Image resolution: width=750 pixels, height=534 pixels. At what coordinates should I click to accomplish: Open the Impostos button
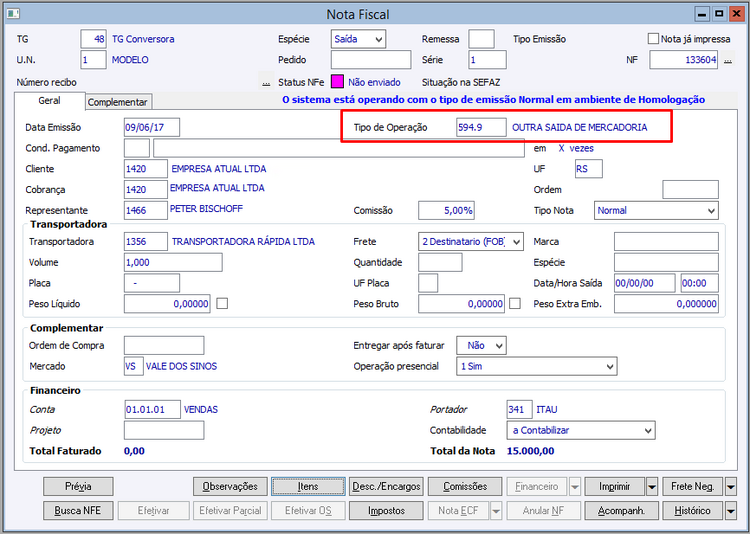coord(386,511)
